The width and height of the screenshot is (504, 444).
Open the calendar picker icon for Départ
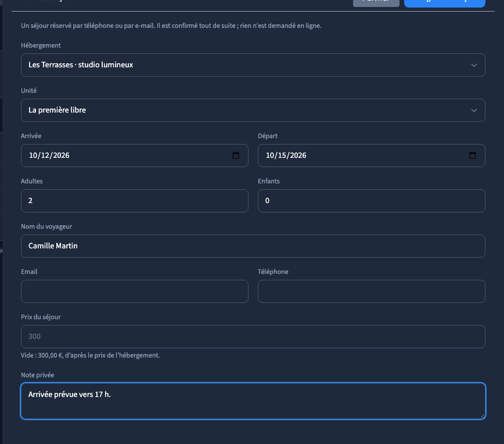point(473,156)
